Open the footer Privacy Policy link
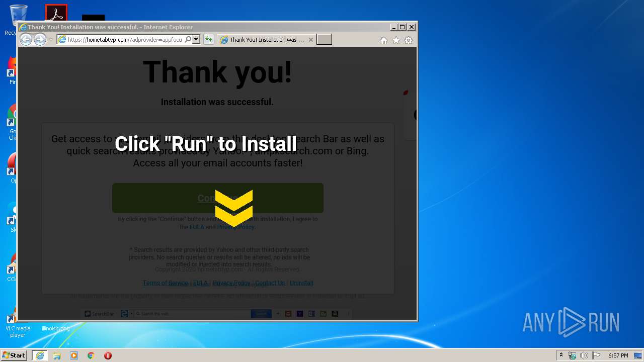The width and height of the screenshot is (644, 362). click(231, 283)
